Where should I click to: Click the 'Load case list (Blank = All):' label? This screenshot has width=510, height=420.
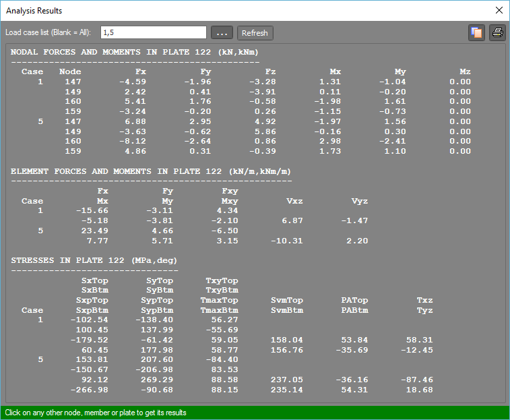point(48,32)
